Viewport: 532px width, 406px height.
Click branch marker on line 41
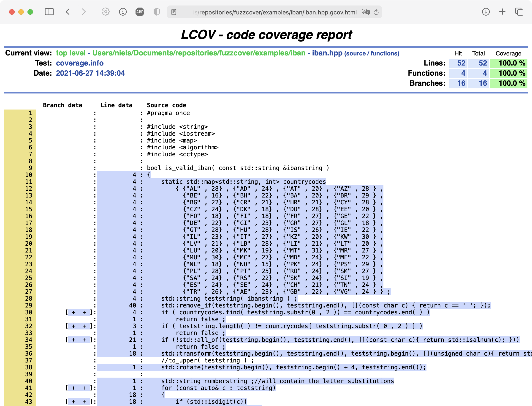pyautogui.click(x=79, y=388)
